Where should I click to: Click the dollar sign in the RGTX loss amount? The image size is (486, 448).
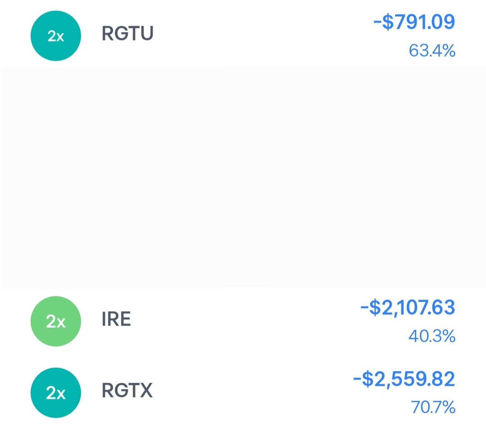coord(368,379)
